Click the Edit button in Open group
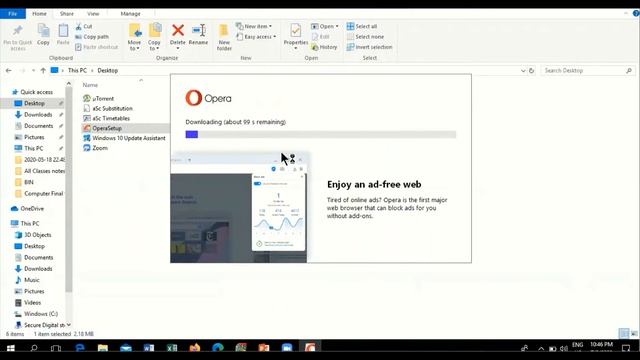Image resolution: width=640 pixels, height=360 pixels. tap(320, 37)
